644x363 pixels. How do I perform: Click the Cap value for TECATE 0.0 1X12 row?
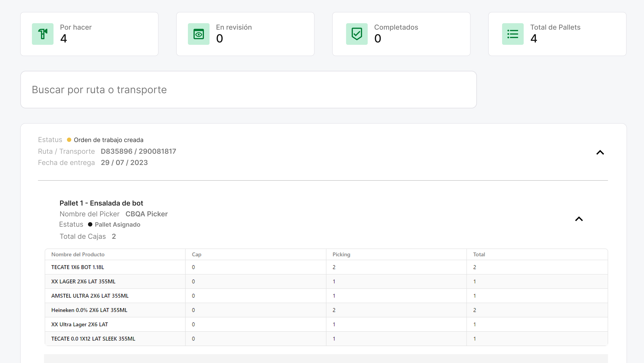(193, 339)
